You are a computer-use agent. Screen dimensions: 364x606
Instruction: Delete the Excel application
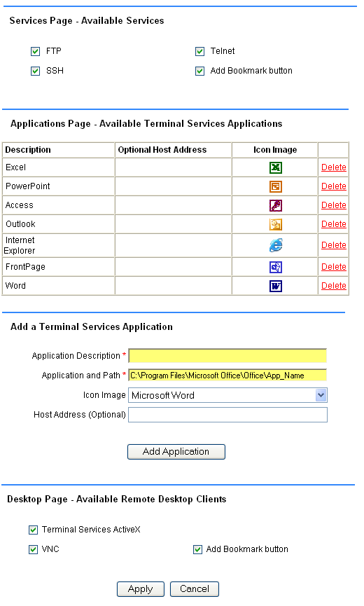point(333,167)
